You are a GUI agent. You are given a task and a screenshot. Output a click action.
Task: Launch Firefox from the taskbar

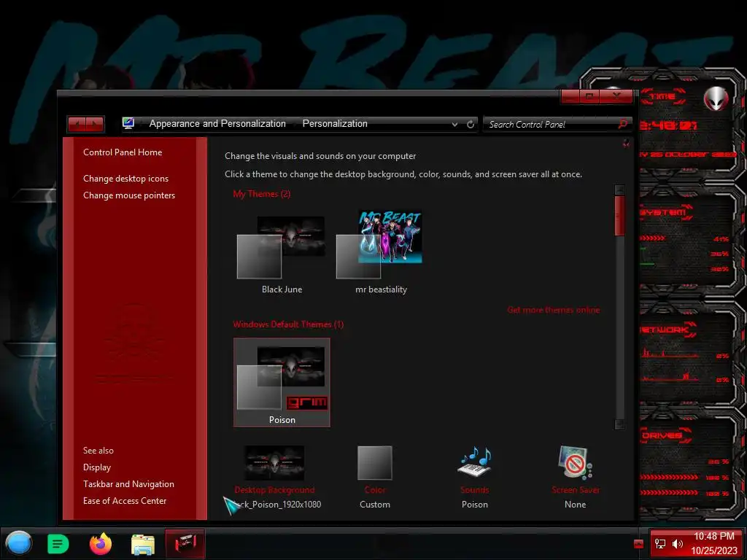point(101,544)
